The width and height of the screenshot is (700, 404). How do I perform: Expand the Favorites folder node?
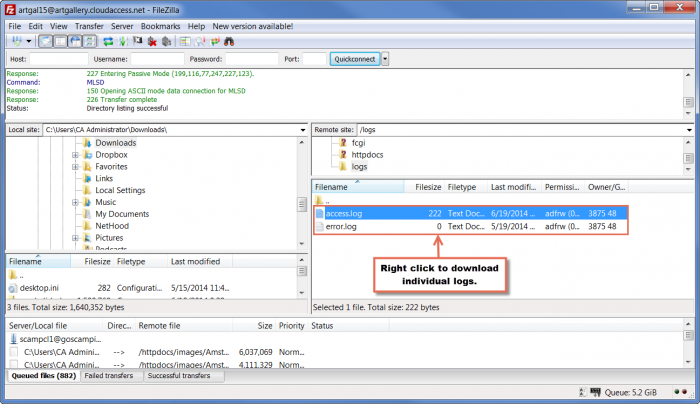click(75, 167)
